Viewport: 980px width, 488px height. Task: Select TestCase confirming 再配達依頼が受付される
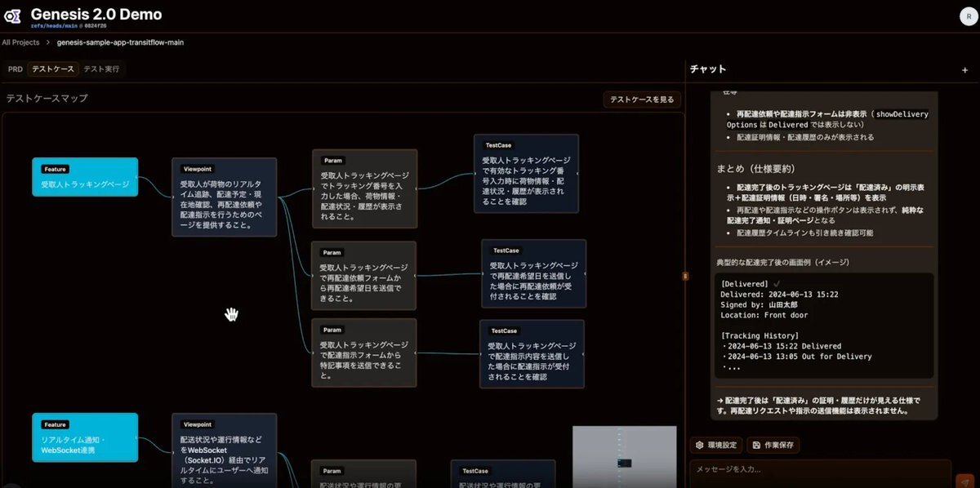click(x=534, y=273)
